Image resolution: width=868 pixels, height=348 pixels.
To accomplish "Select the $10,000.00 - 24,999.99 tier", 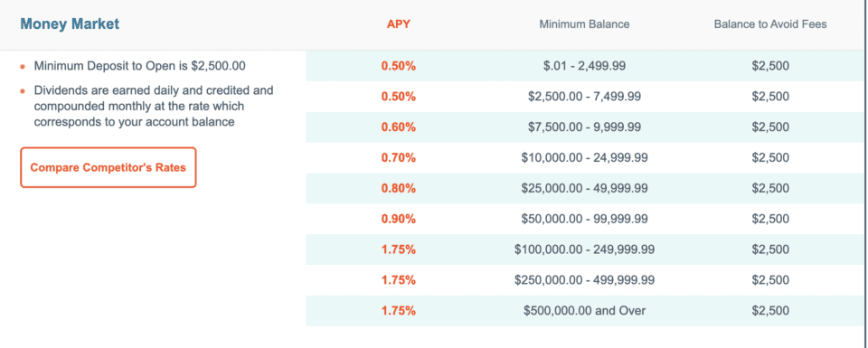I will point(585,157).
